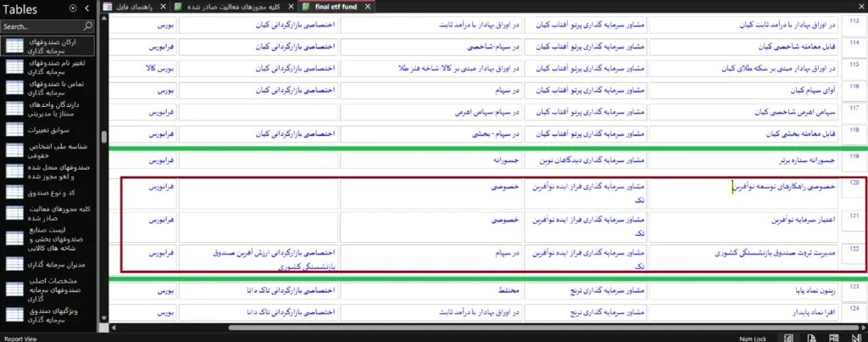The height and width of the screenshot is (342, 868).
Task: Click the navigation pane scrollbar down arrow
Action: point(103,319)
